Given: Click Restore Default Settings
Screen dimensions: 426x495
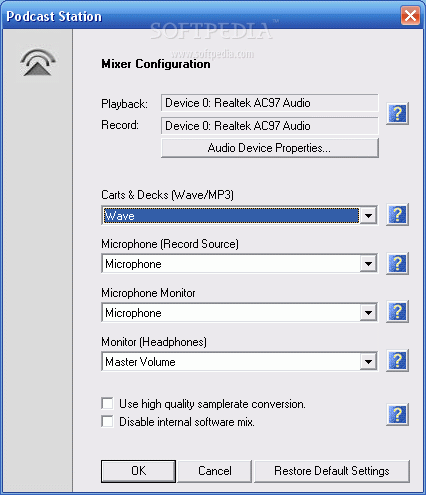Looking at the screenshot, I should click(x=332, y=471).
